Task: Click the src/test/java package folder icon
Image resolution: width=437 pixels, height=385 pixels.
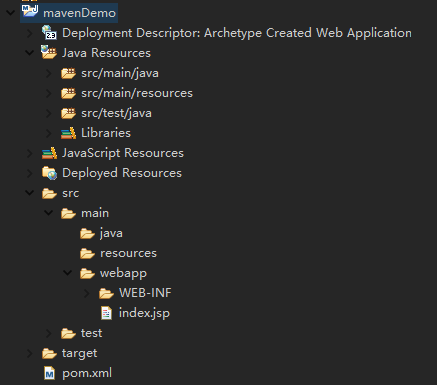Action: (x=68, y=113)
